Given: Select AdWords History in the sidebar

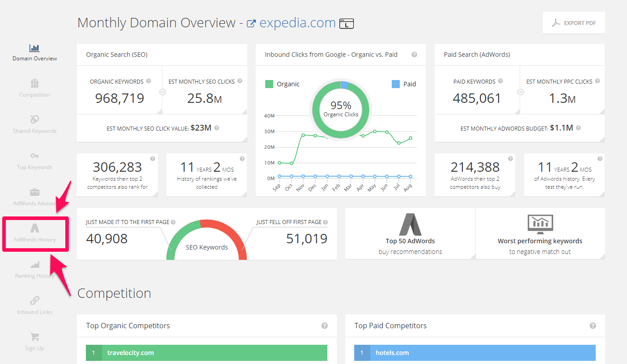Looking at the screenshot, I should coord(35,234).
